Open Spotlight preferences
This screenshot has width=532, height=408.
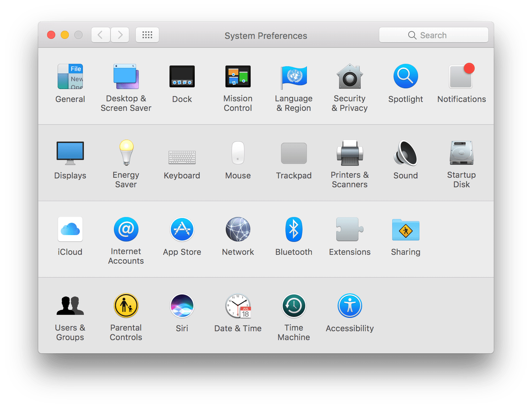pyautogui.click(x=405, y=77)
